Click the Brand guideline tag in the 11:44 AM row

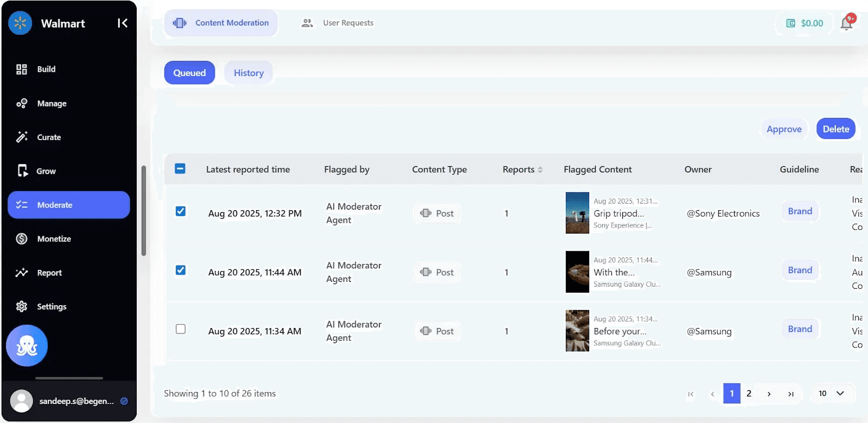(x=800, y=270)
